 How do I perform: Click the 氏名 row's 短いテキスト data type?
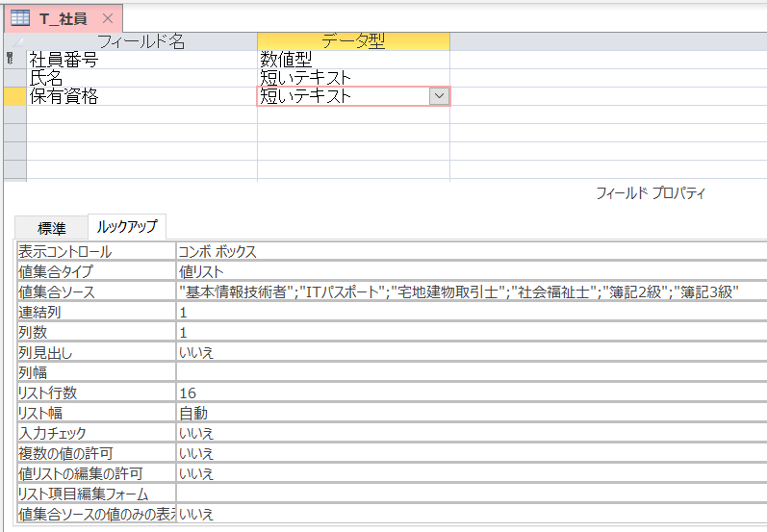[x=353, y=78]
